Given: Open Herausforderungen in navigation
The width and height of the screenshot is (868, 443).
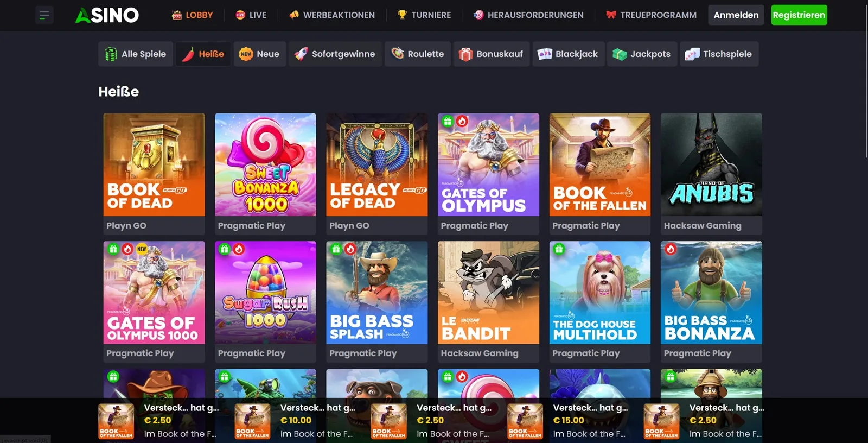Looking at the screenshot, I should point(528,15).
